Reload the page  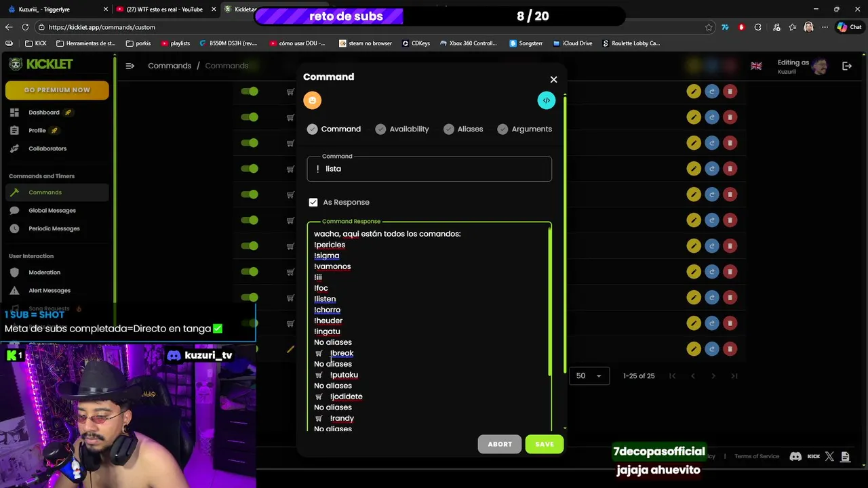(25, 27)
